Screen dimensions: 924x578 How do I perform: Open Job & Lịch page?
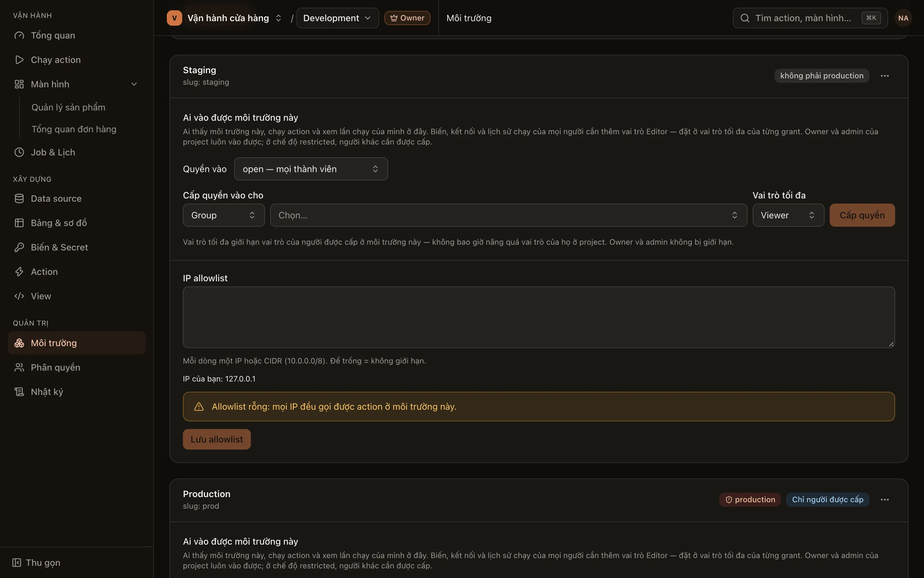(76, 152)
